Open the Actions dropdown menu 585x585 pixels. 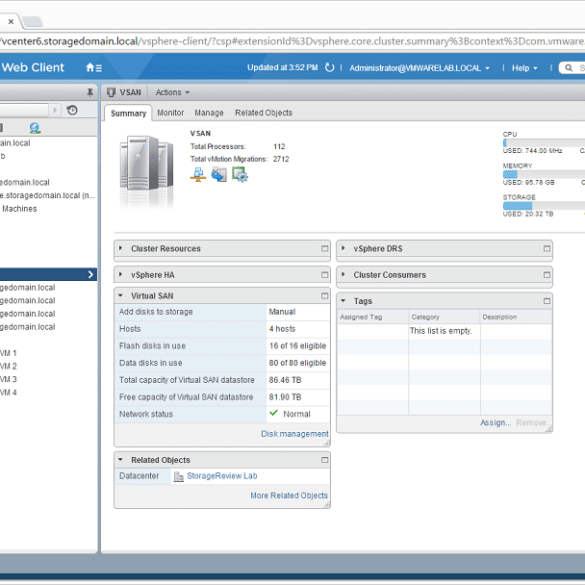pos(172,92)
